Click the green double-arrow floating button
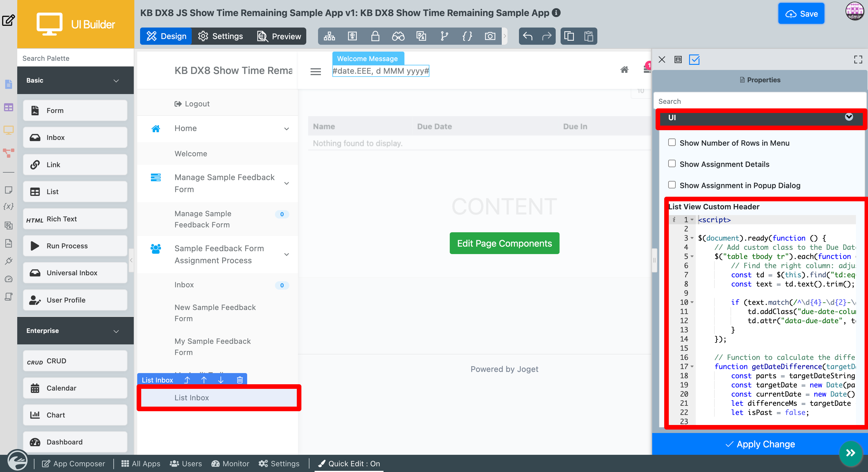 tap(850, 453)
